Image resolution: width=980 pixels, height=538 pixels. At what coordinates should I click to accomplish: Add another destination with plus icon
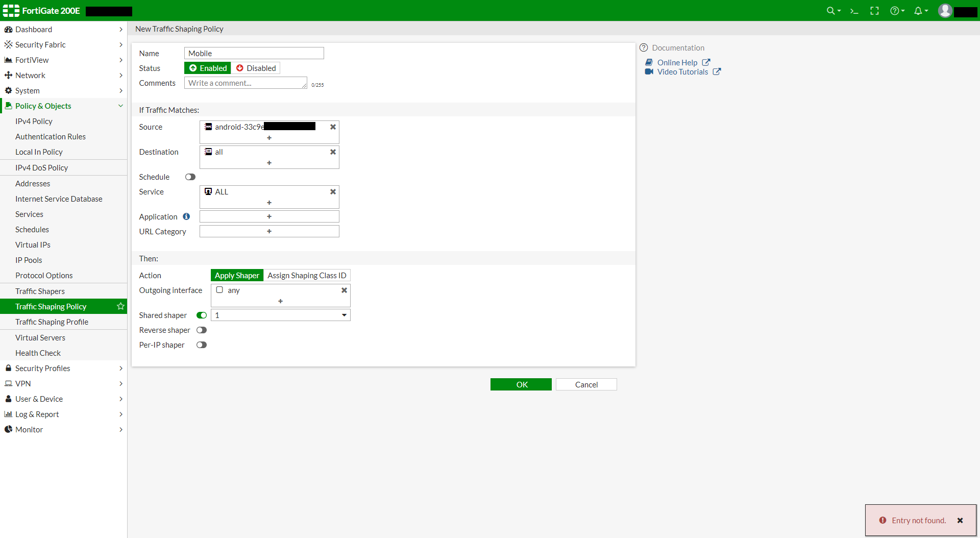269,163
